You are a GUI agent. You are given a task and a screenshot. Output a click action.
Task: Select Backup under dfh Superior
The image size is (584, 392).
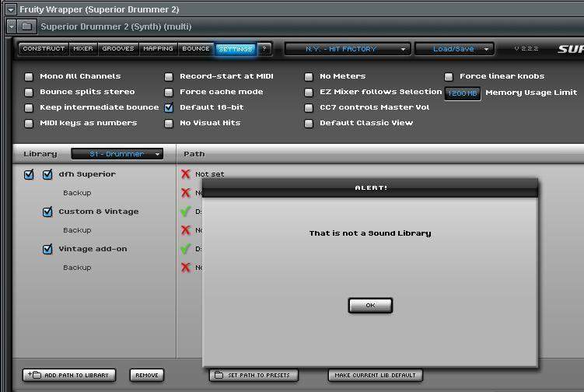77,193
